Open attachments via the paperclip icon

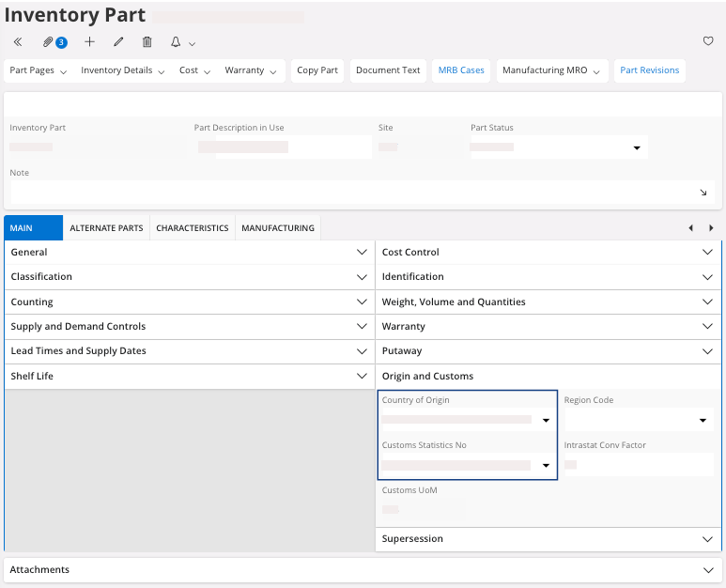pyautogui.click(x=49, y=42)
